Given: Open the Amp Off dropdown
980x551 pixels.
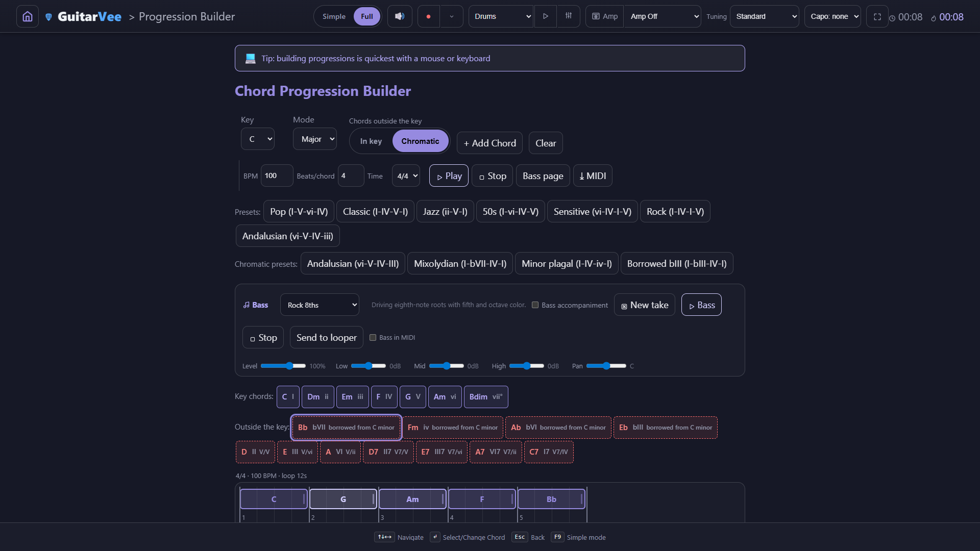Looking at the screenshot, I should (663, 16).
